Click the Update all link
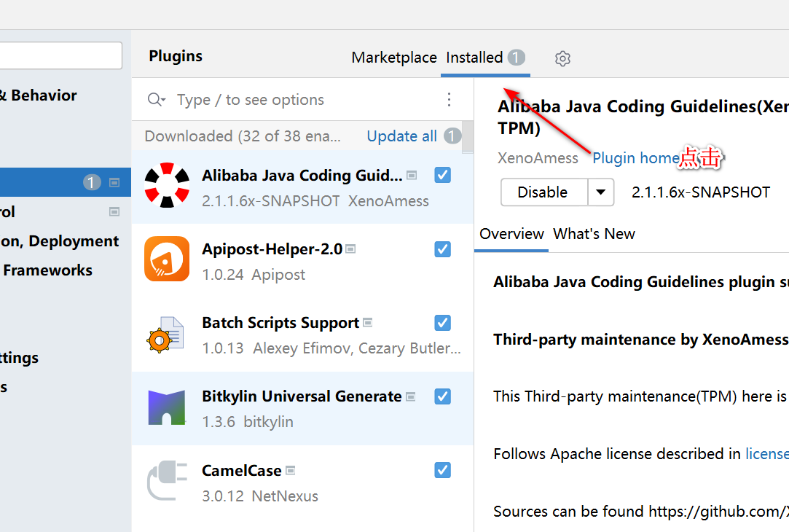Viewport: 789px width, 532px height. (401, 136)
